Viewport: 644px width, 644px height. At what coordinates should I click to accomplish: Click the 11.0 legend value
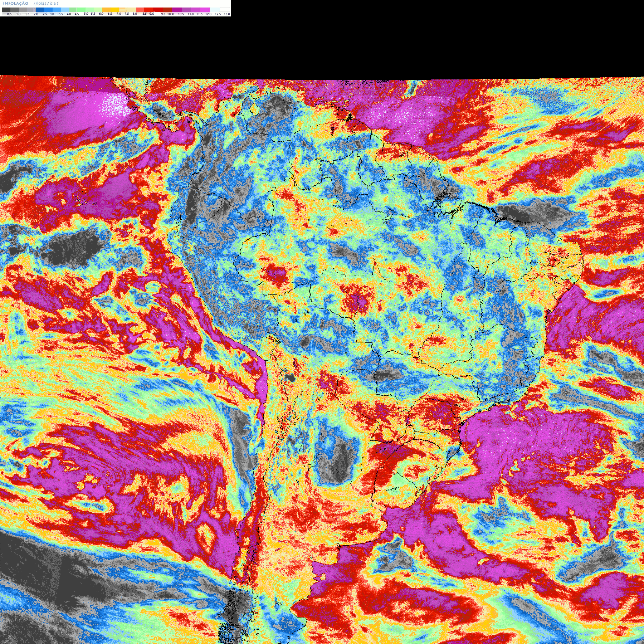click(x=191, y=14)
